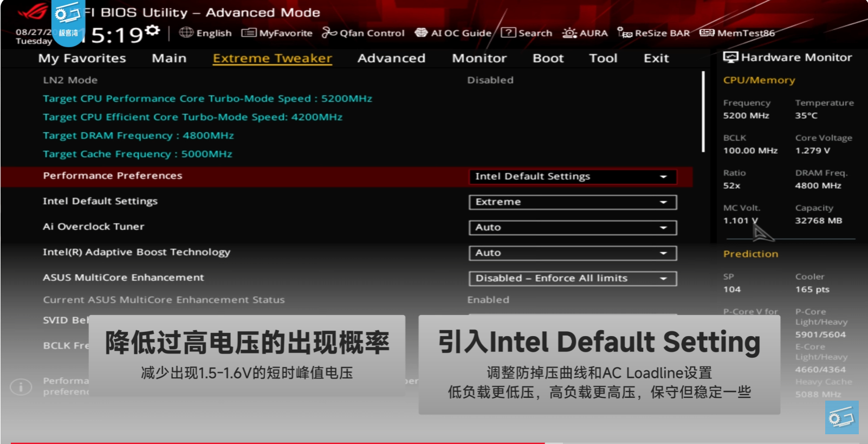Click Target CPU Efficient Core Turbo-Mode Speed text
The image size is (868, 444).
pyautogui.click(x=193, y=117)
